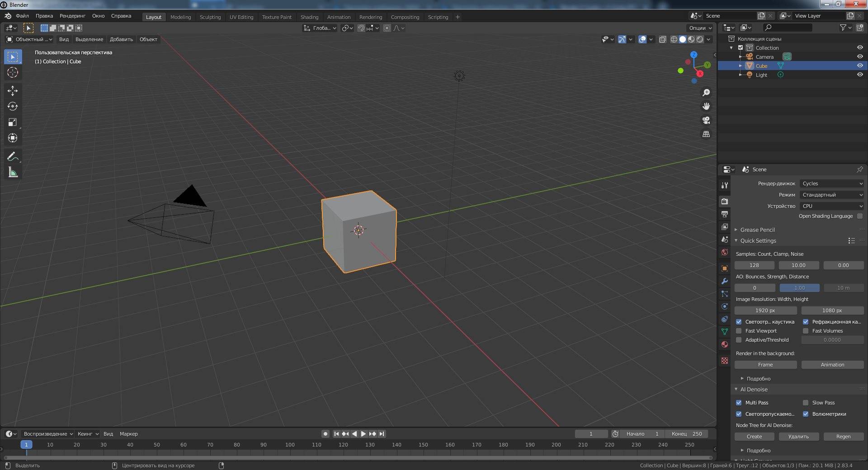Screen dimensions: 868x470
Task: Choose the Select Box tool
Action: point(13,57)
